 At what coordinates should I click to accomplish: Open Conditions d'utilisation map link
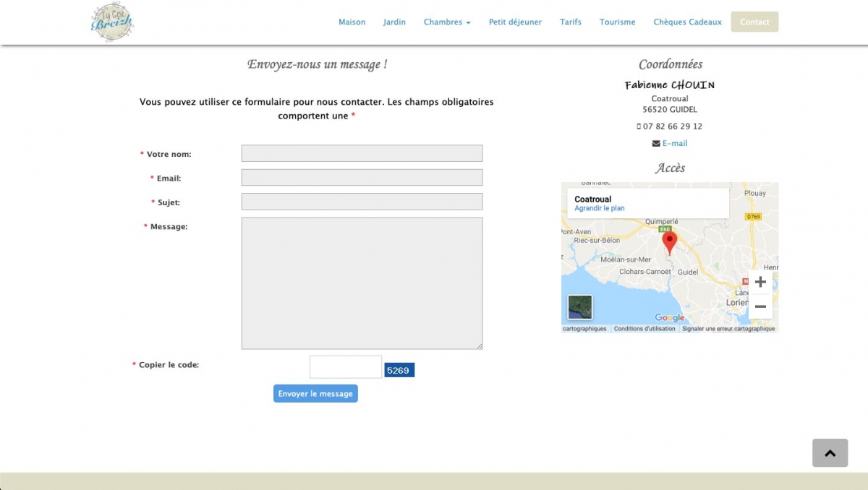pos(644,329)
